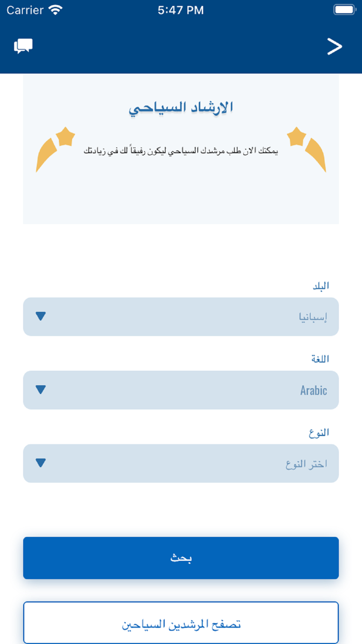The height and width of the screenshot is (644, 362).
Task: Click the type selection field
Action: pos(181,463)
